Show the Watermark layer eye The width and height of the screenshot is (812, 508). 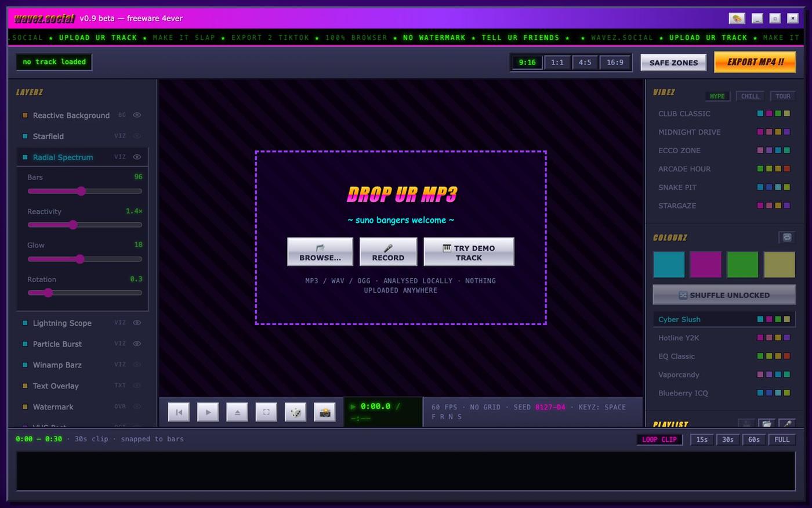(137, 406)
